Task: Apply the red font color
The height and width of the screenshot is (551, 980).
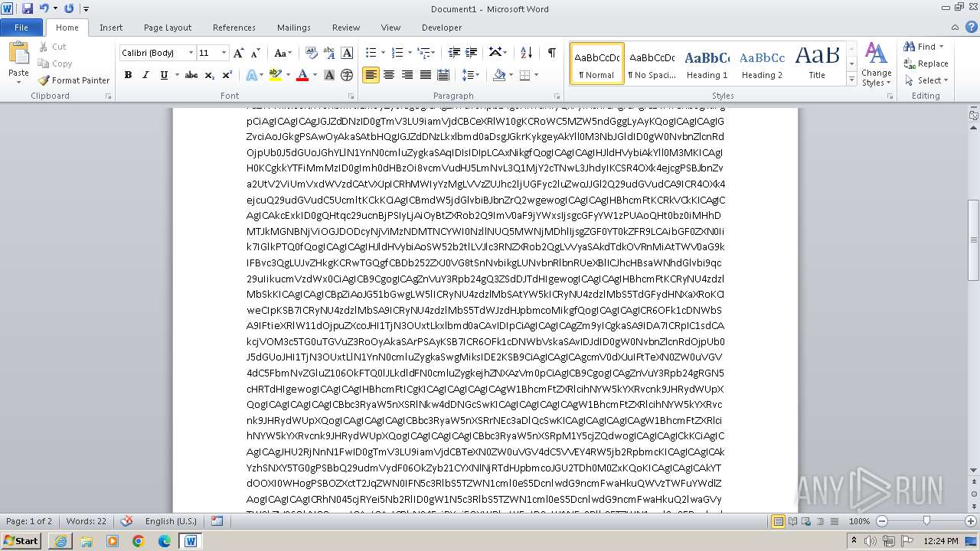Action: (x=302, y=75)
